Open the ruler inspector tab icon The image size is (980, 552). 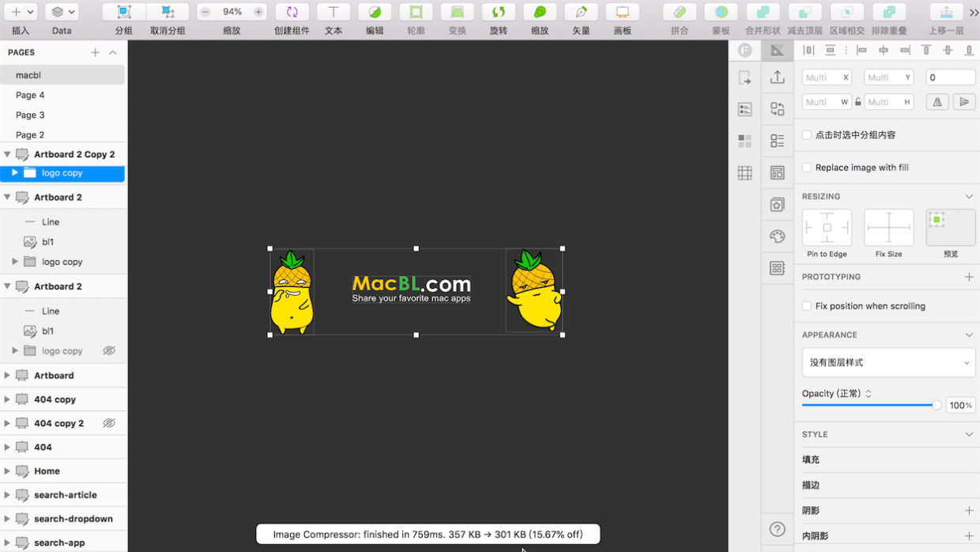778,51
